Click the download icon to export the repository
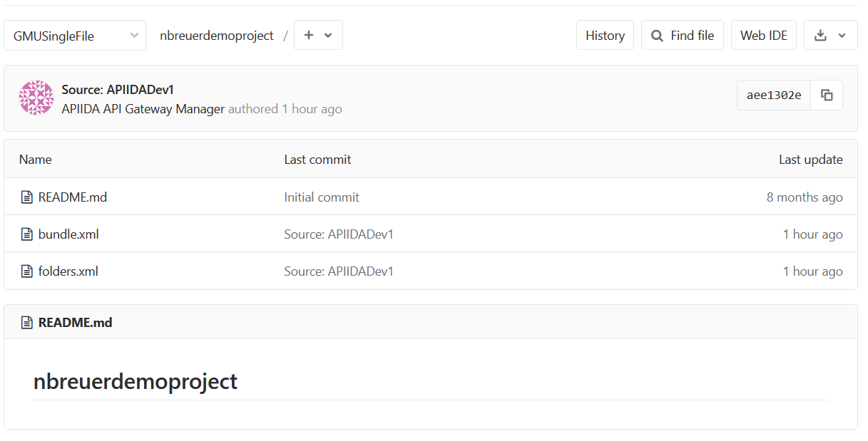The image size is (868, 441). tap(822, 34)
